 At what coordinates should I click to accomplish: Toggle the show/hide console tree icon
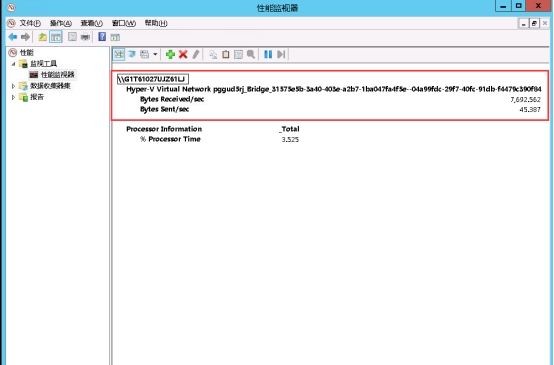coord(56,37)
